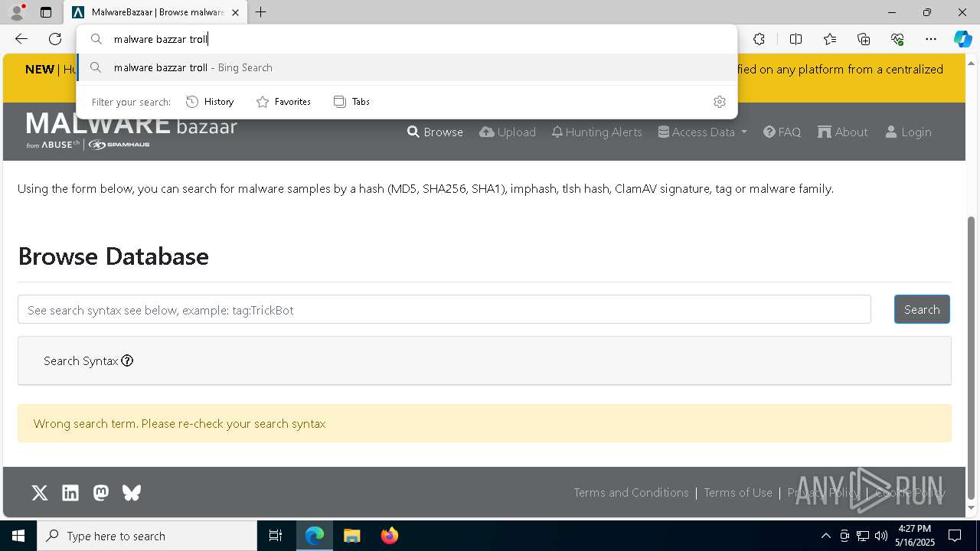Choose the 'malware bazzar troll' Bing suggestion
The width and height of the screenshot is (980, 551).
click(407, 67)
